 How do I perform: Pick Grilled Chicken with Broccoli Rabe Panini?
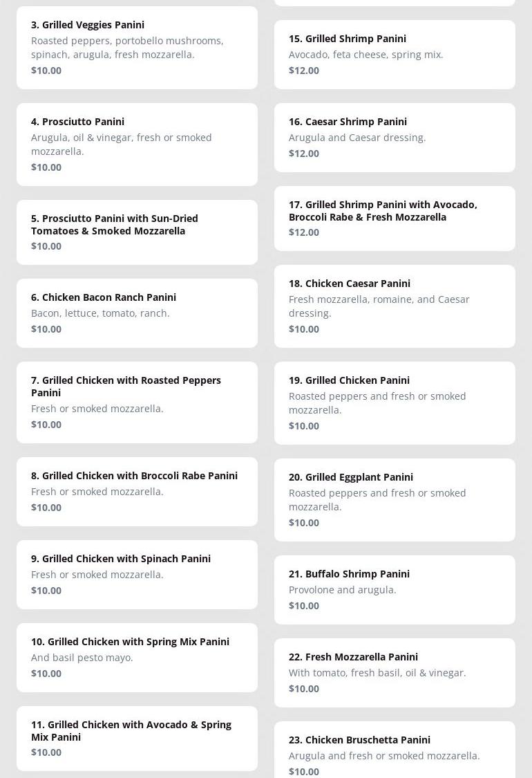point(137,492)
